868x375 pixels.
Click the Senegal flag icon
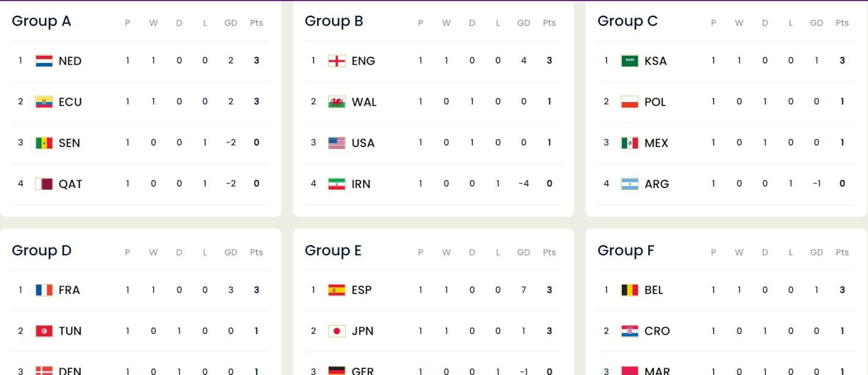pos(44,142)
